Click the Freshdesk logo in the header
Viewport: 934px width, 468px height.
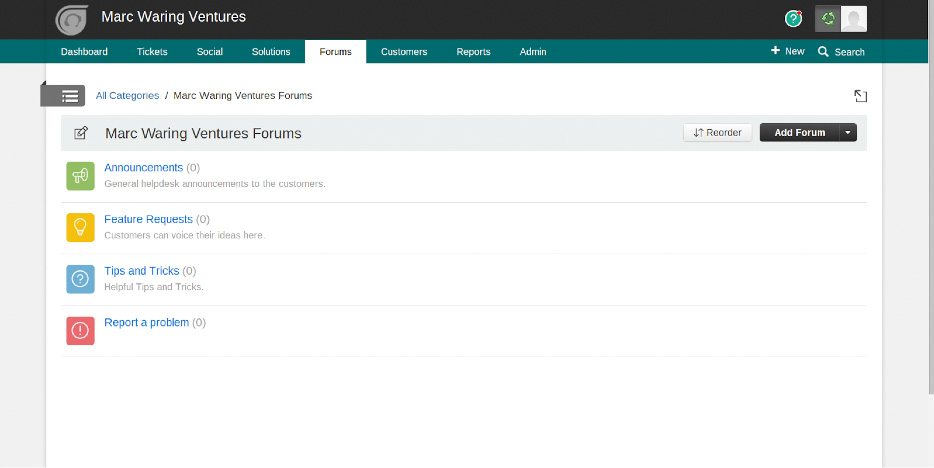pyautogui.click(x=71, y=20)
